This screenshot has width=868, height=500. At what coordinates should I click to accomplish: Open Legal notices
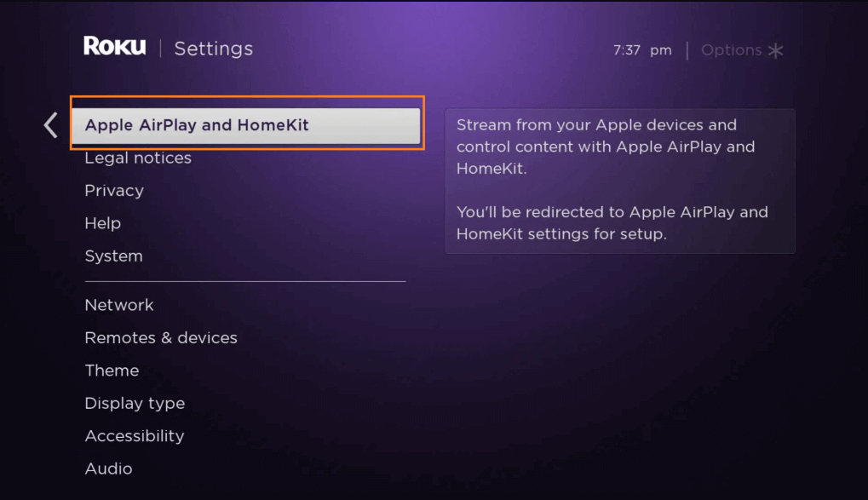[138, 158]
